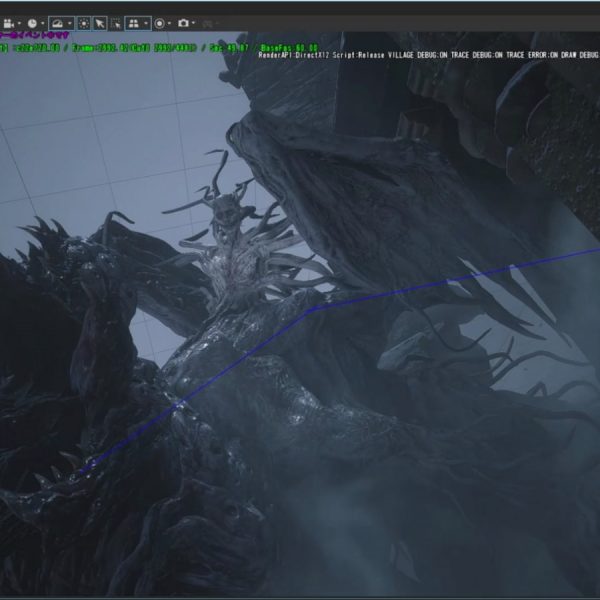The image size is (600, 600).
Task: Click the video camera icon in toolbar
Action: click(x=8, y=23)
